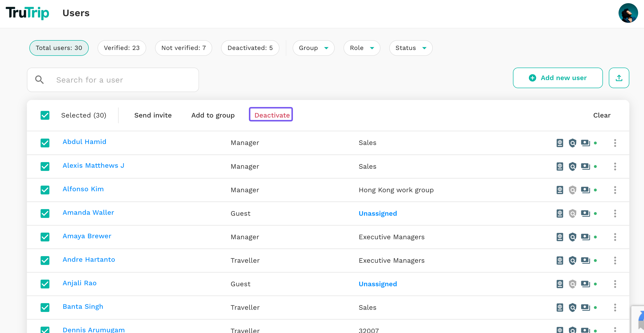This screenshot has height=333, width=644.
Task: Uncheck the Select all checkbox
Action: click(45, 115)
